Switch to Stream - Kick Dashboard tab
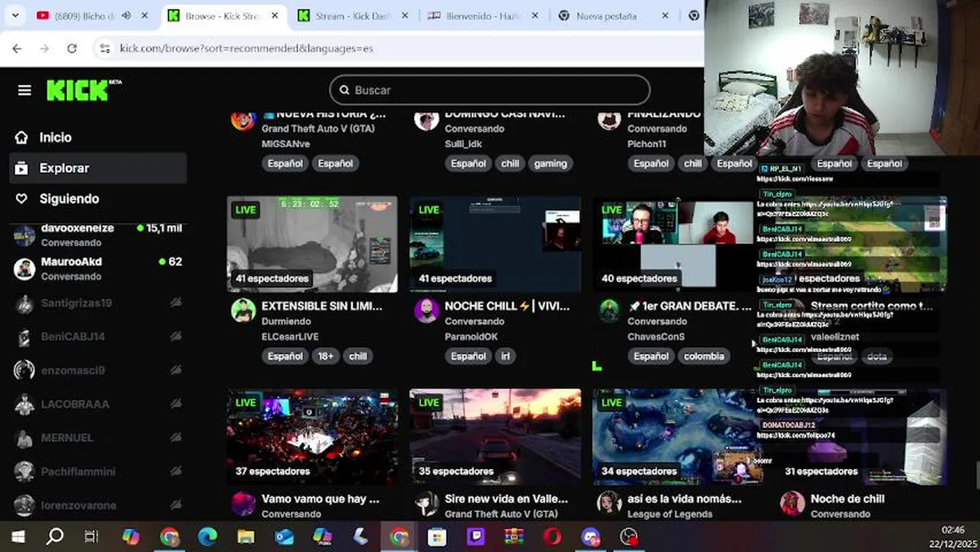 (x=354, y=15)
